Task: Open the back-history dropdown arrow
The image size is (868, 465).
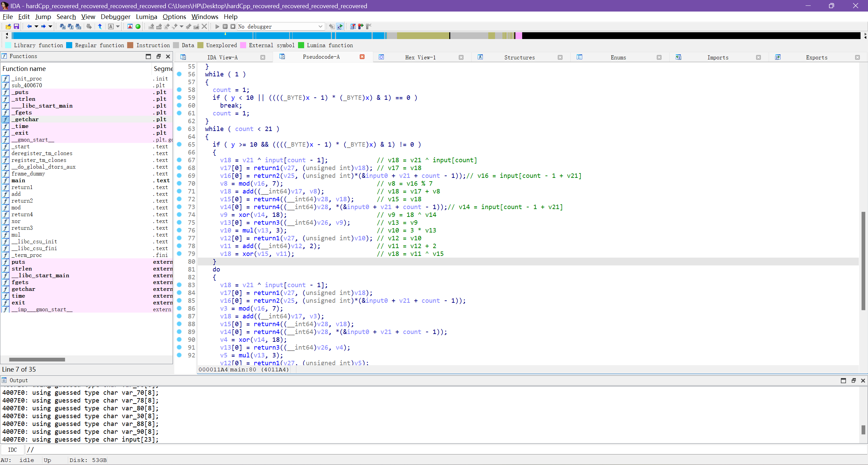Action: click(x=36, y=26)
